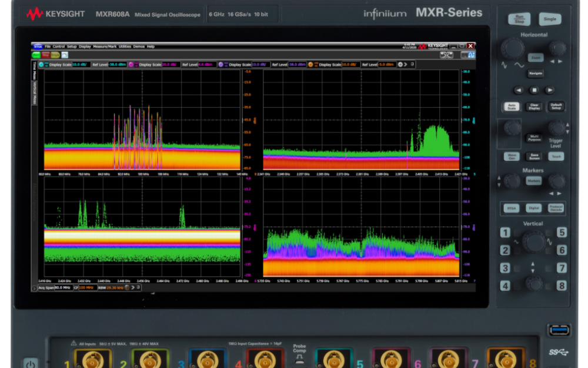Screen dimensions: 588x368
Task: Click the circular icon left of Acq Span
Action: click(35, 289)
